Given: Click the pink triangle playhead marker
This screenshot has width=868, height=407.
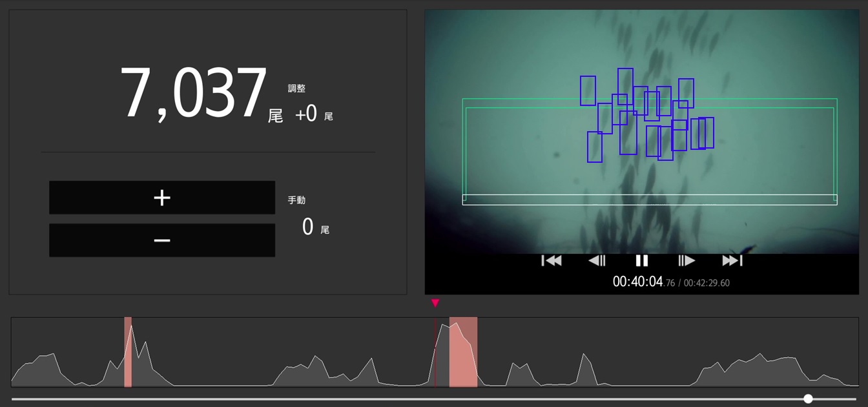Looking at the screenshot, I should coord(435,303).
